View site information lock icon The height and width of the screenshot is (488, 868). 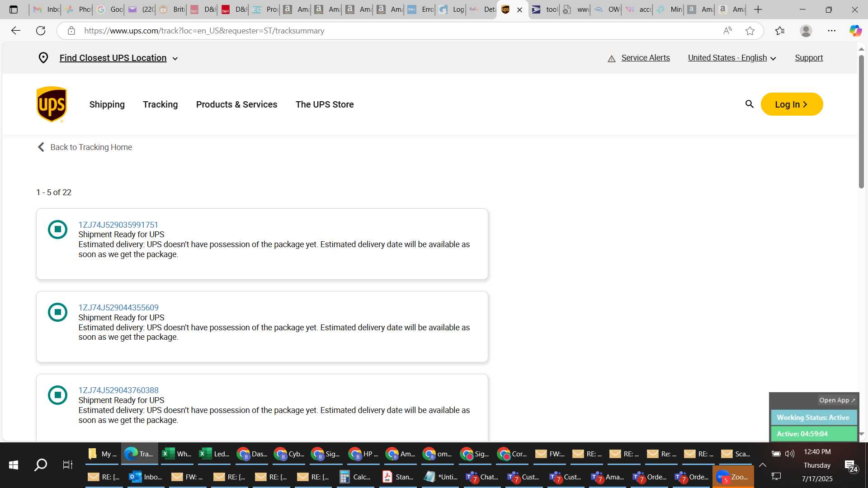pos(71,31)
